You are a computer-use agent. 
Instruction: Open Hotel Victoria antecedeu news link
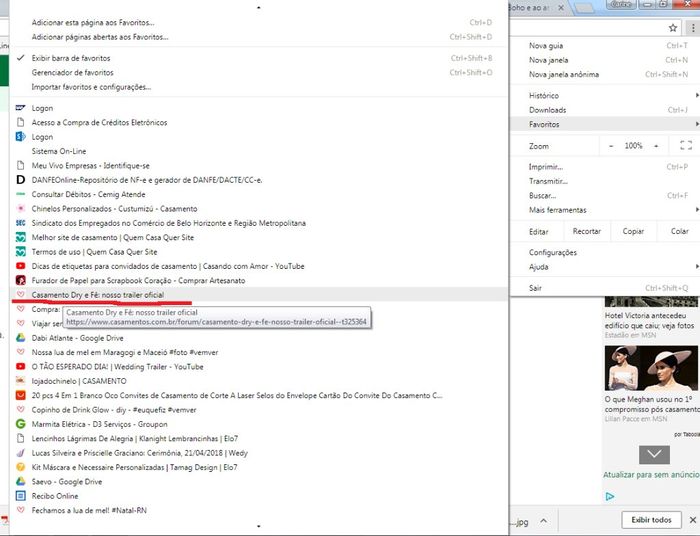[650, 320]
